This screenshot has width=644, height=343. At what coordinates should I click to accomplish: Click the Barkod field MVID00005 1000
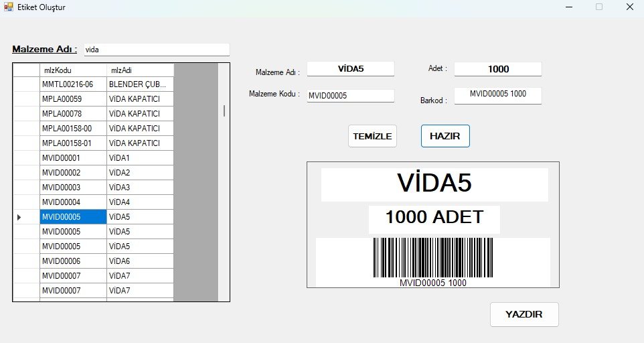pos(498,95)
